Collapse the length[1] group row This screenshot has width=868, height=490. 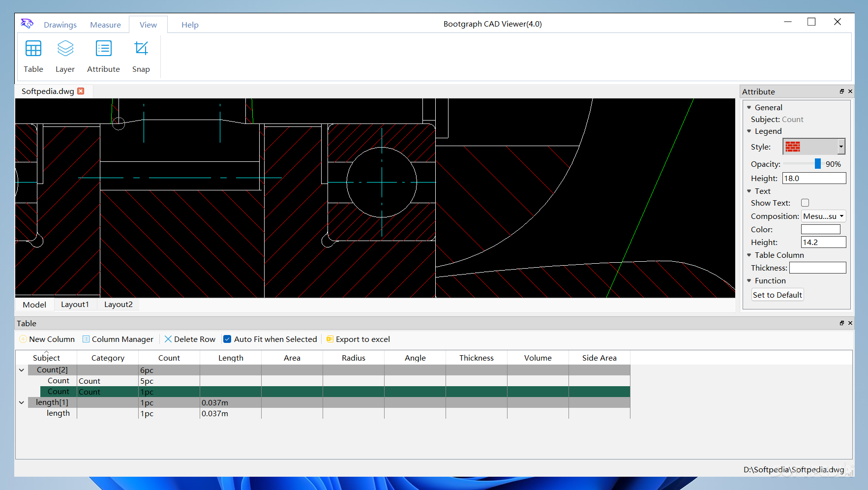(x=22, y=402)
